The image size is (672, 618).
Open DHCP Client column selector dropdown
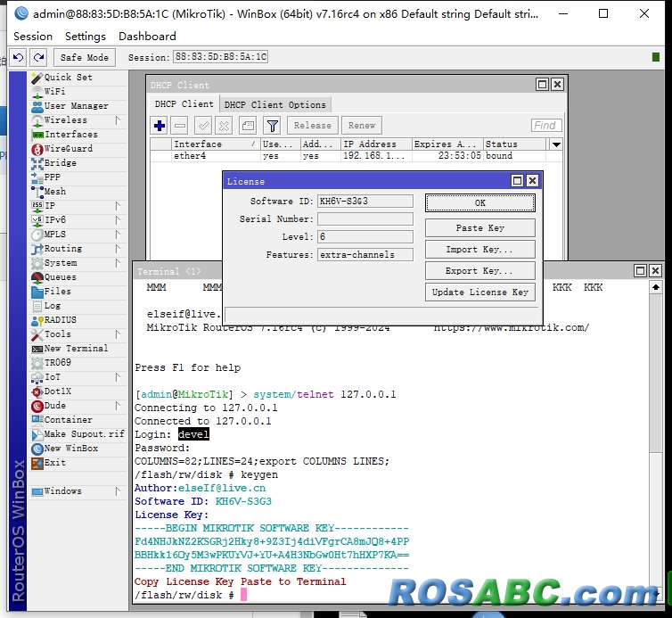coord(556,144)
